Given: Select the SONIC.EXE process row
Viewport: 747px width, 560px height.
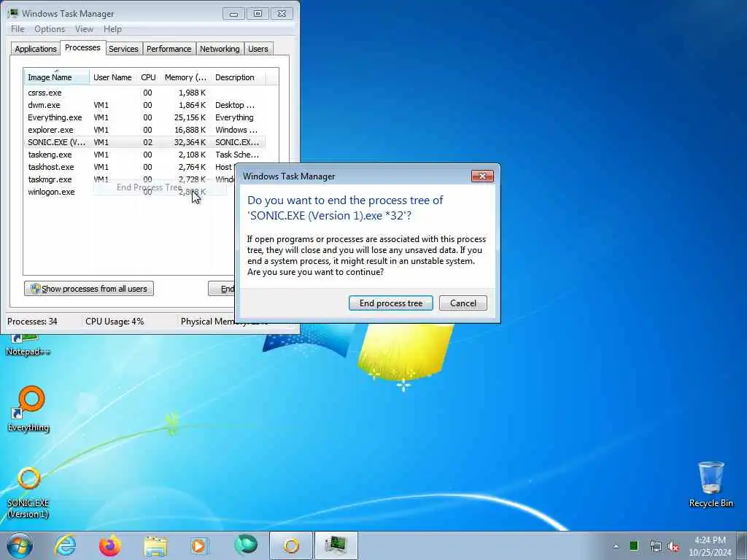Looking at the screenshot, I should pos(144,142).
